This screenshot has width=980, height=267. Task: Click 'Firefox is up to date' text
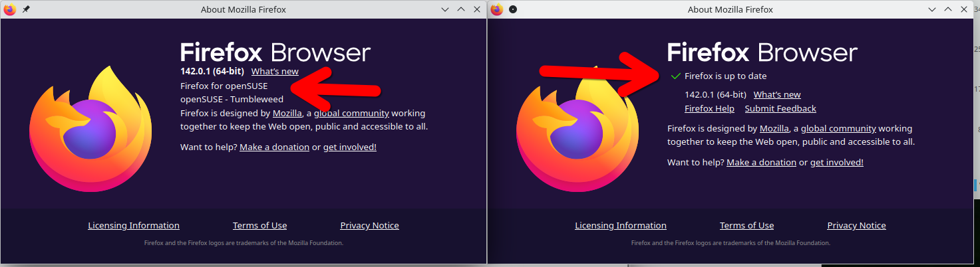(726, 76)
